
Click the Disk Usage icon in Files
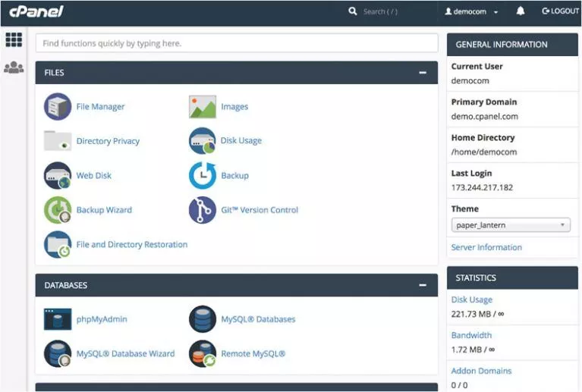tap(203, 140)
